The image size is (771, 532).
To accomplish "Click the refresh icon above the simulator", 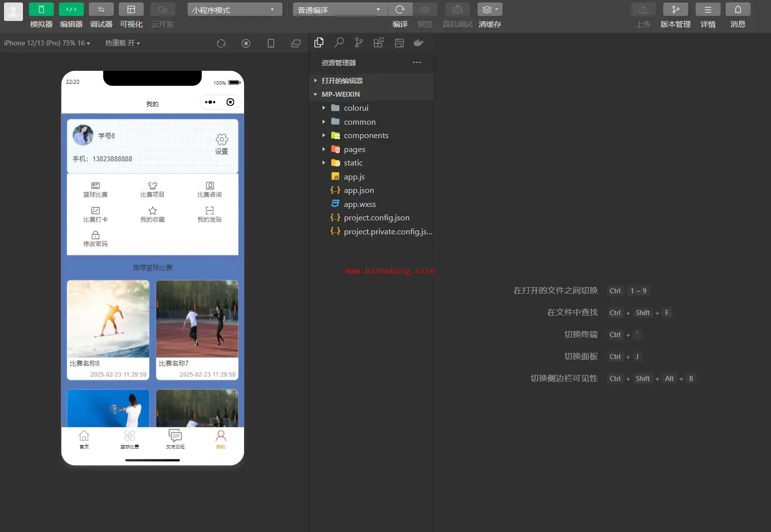I will point(221,43).
